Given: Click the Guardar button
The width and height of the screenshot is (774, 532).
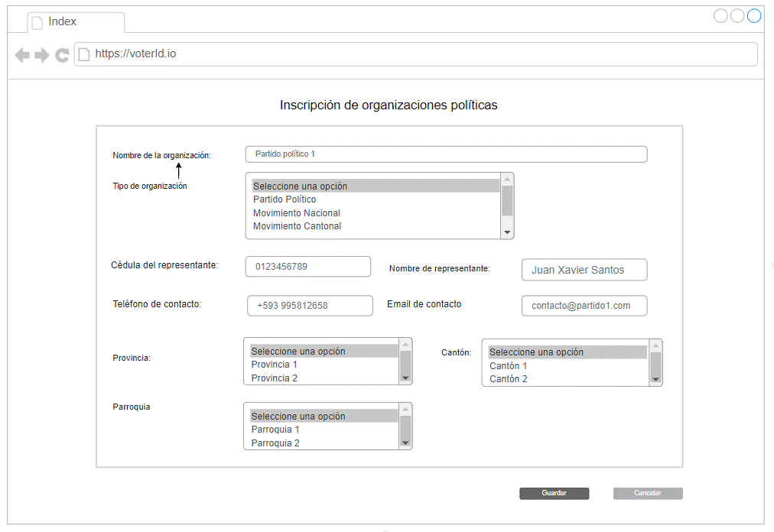Looking at the screenshot, I should [x=554, y=493].
